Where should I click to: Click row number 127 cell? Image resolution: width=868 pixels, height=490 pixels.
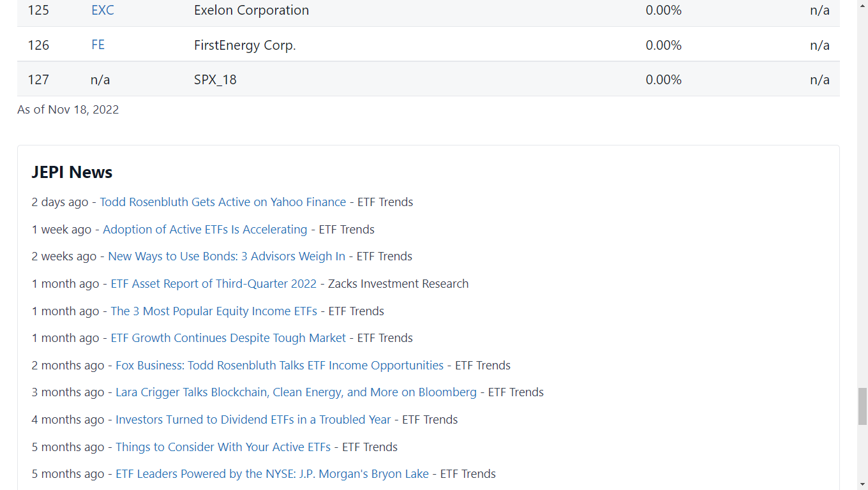pyautogui.click(x=38, y=80)
